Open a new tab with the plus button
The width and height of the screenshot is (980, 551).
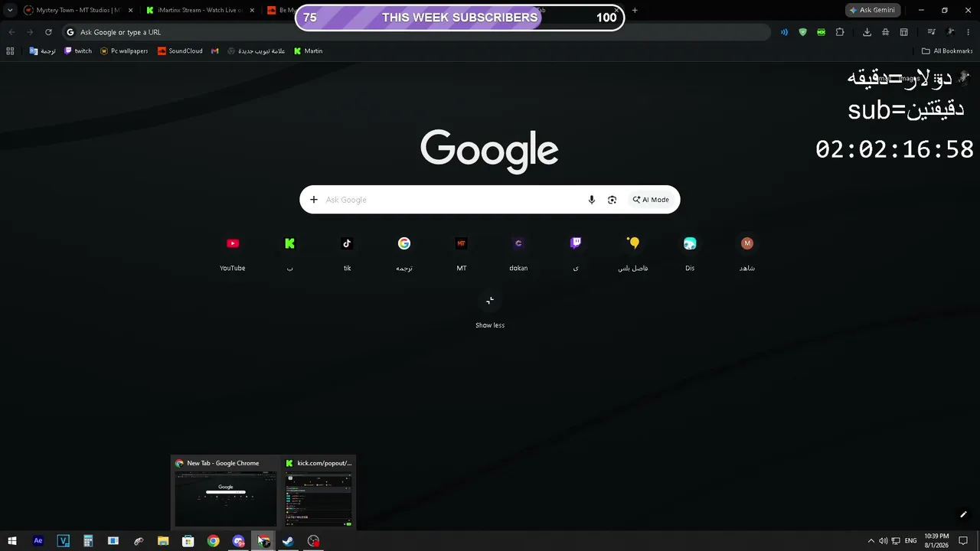(x=635, y=11)
